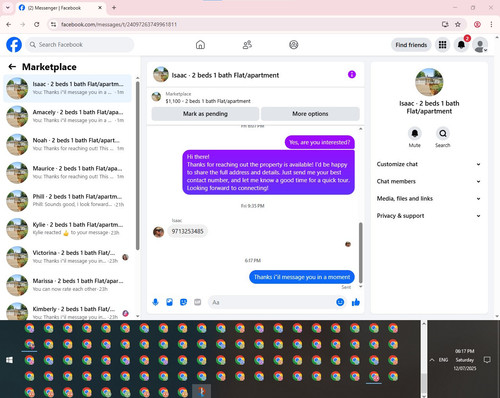Click the Windows Start button
500x398 pixels.
(x=9, y=360)
